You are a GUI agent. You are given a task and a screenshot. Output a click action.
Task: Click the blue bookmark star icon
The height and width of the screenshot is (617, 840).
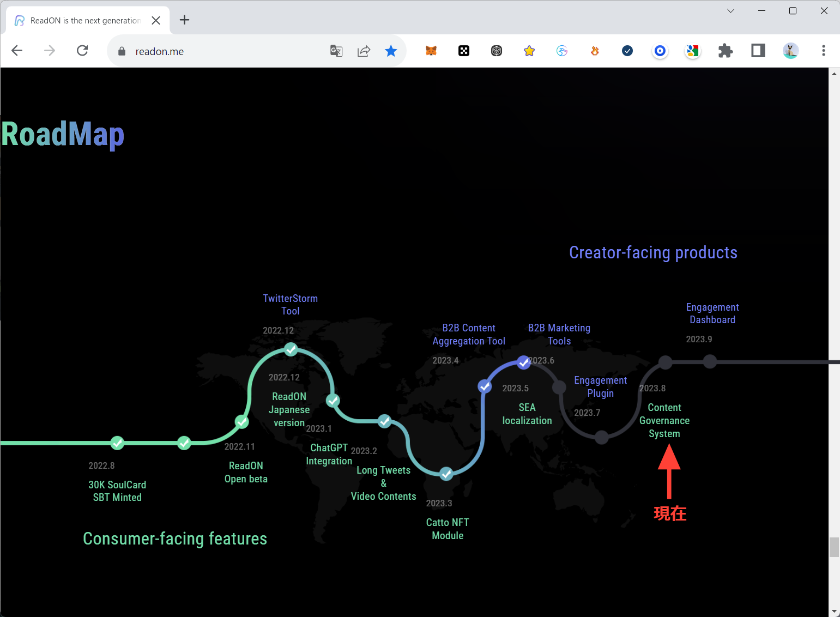391,51
